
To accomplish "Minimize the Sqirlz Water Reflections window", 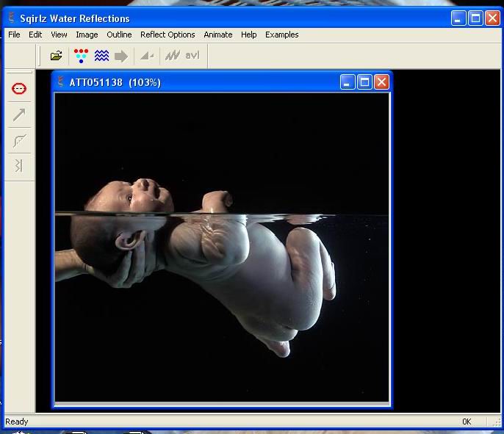I will [x=458, y=18].
